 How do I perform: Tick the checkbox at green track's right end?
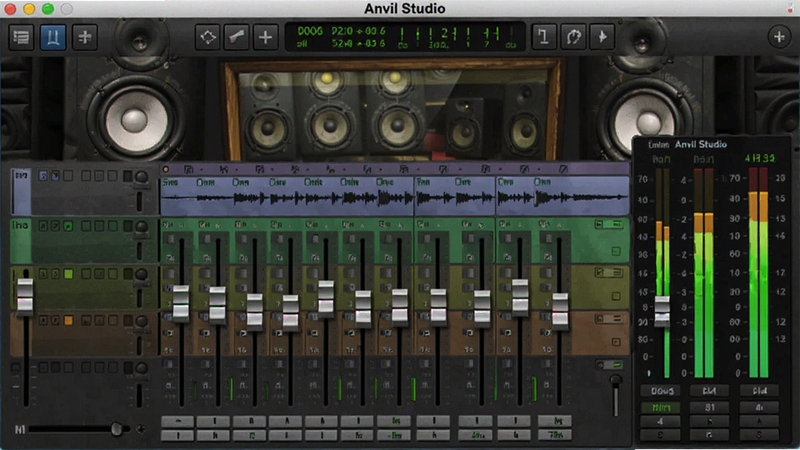[616, 251]
